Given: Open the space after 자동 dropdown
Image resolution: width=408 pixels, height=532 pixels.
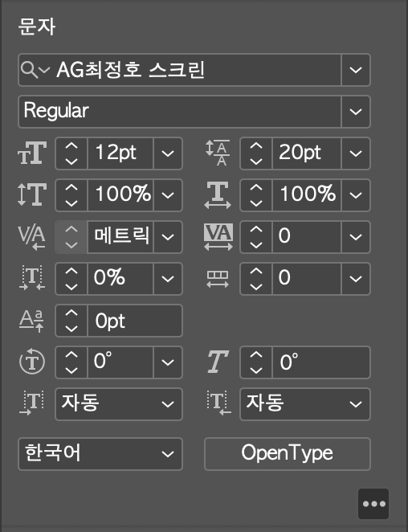Looking at the screenshot, I should point(305,404).
